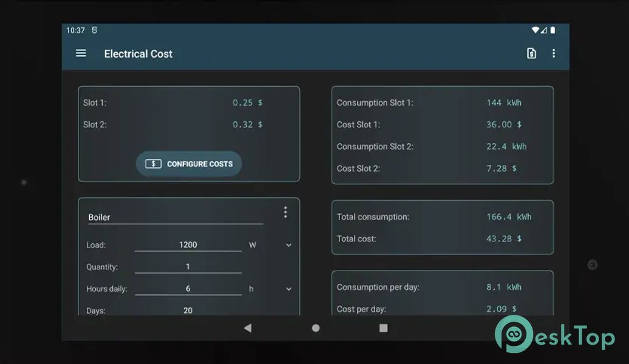Tap the Android home navigation button
The width and height of the screenshot is (629, 364).
coord(316,328)
